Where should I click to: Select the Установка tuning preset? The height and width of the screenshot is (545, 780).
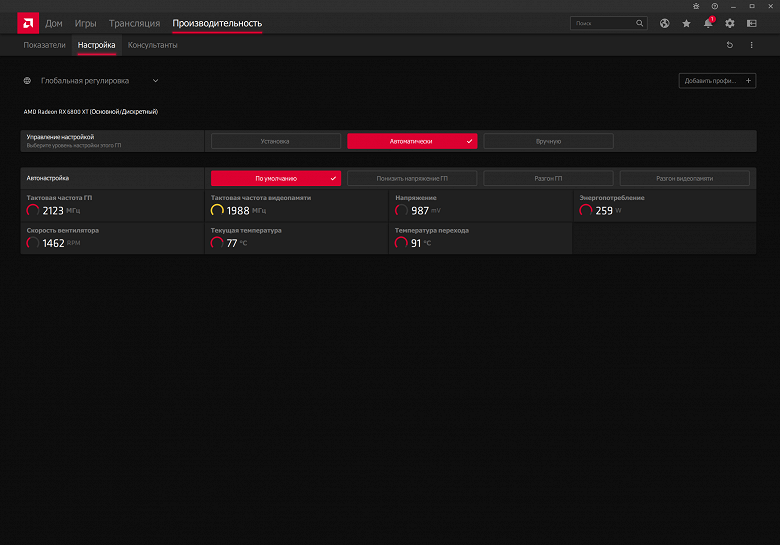[x=276, y=141]
